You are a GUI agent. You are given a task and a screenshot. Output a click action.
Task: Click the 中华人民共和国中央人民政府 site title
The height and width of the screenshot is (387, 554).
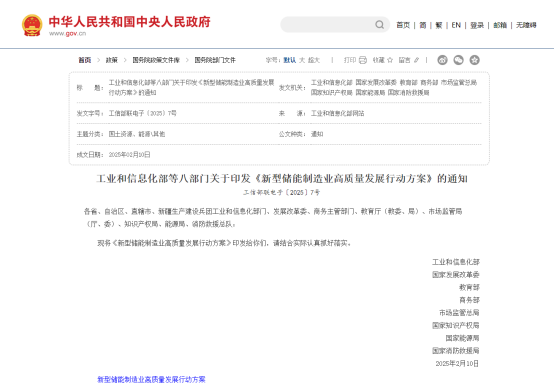129,22
